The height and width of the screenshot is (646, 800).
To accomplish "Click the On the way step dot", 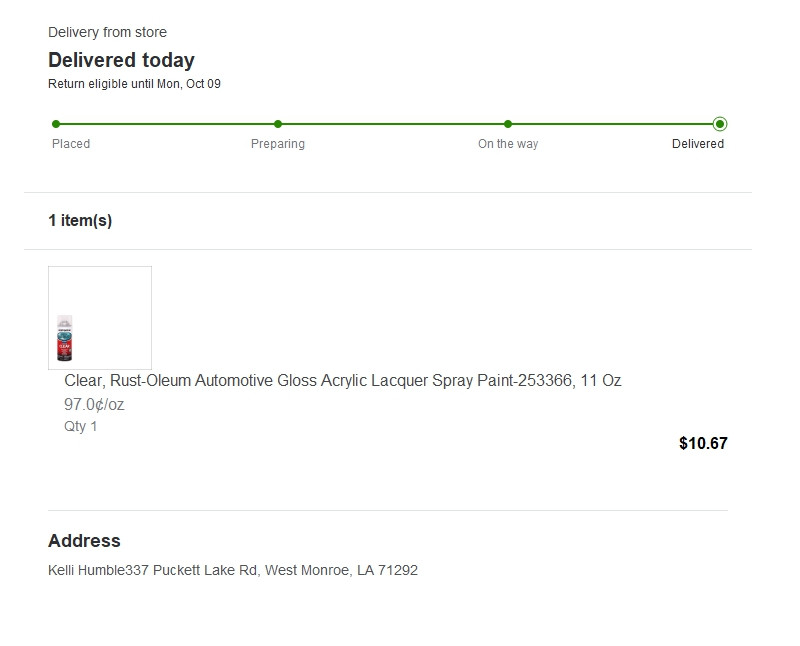I will click(508, 124).
